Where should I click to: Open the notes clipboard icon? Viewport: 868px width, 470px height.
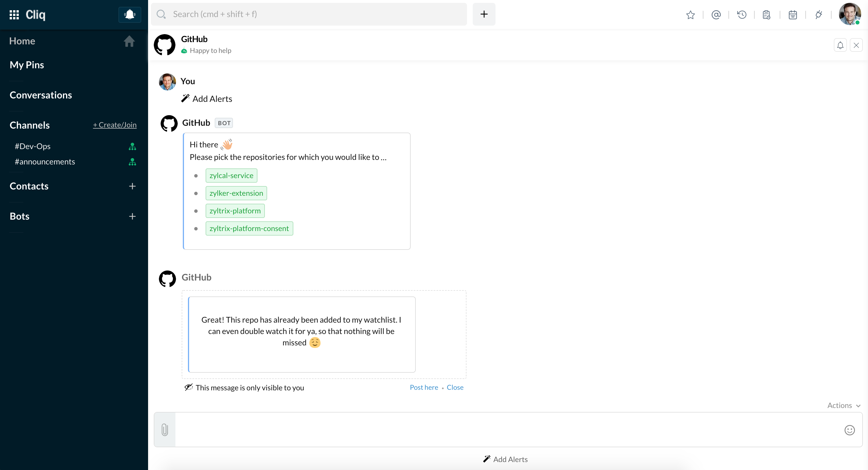pyautogui.click(x=767, y=15)
